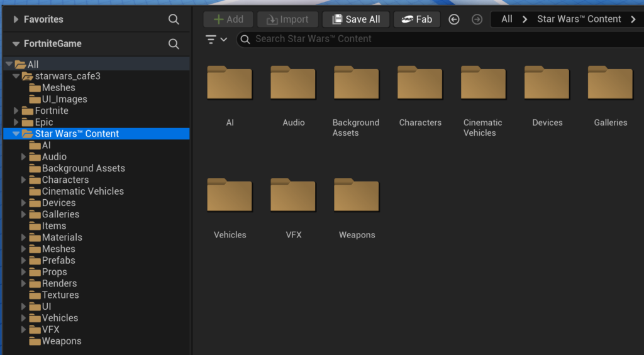The width and height of the screenshot is (644, 355).
Task: Click the forward navigation arrow icon
Action: pyautogui.click(x=477, y=19)
